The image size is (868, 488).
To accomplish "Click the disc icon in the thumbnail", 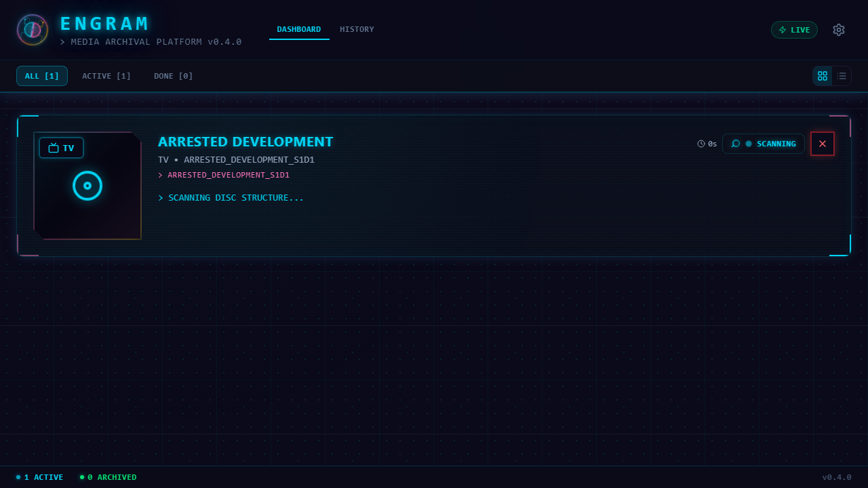I will coord(87,186).
